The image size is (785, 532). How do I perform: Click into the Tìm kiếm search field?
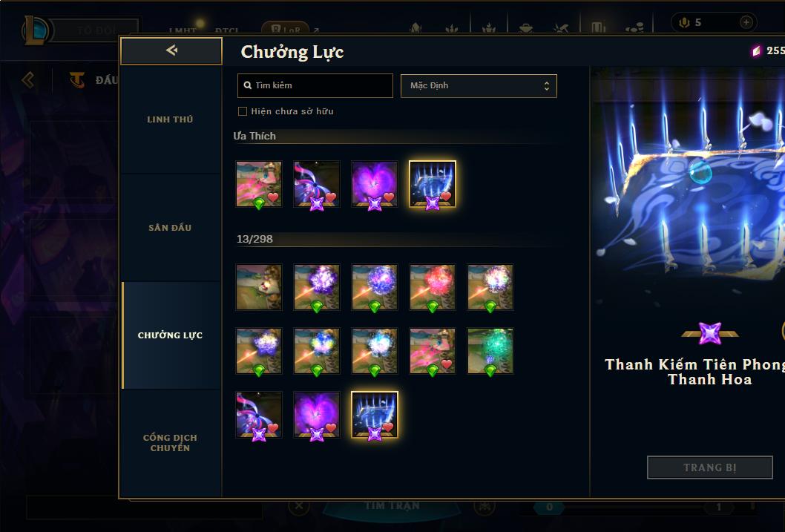[315, 85]
